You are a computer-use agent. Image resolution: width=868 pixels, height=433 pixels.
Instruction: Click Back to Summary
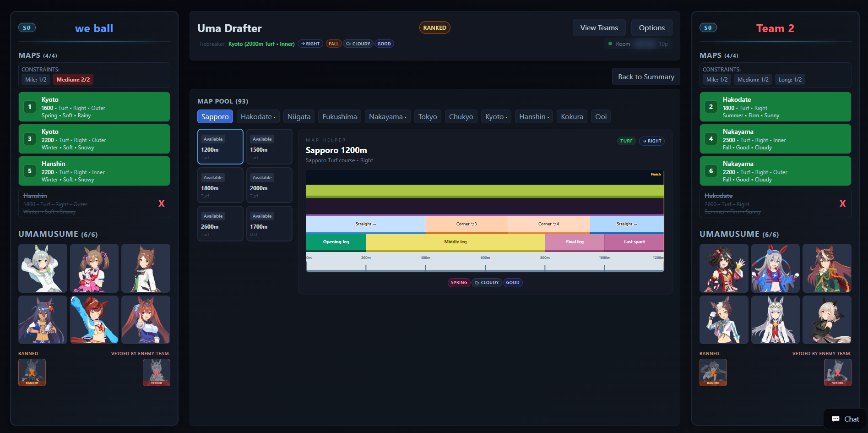coord(646,77)
